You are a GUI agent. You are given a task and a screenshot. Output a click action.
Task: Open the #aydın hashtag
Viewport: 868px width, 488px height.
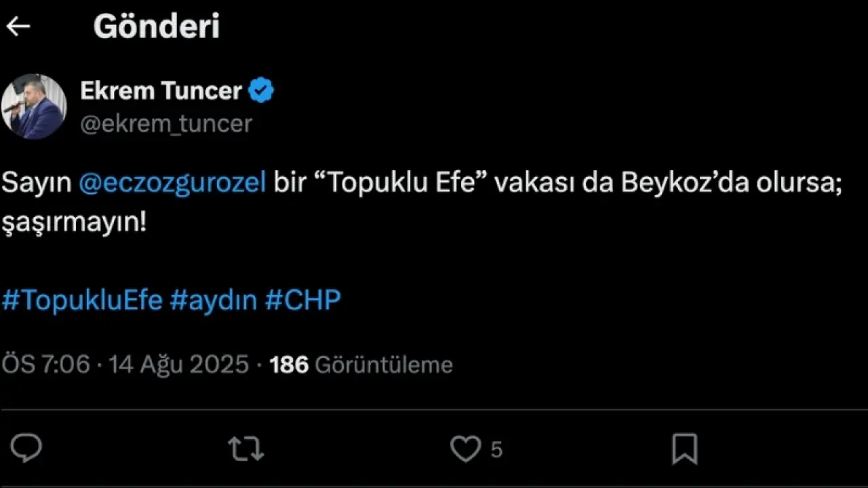tap(213, 300)
